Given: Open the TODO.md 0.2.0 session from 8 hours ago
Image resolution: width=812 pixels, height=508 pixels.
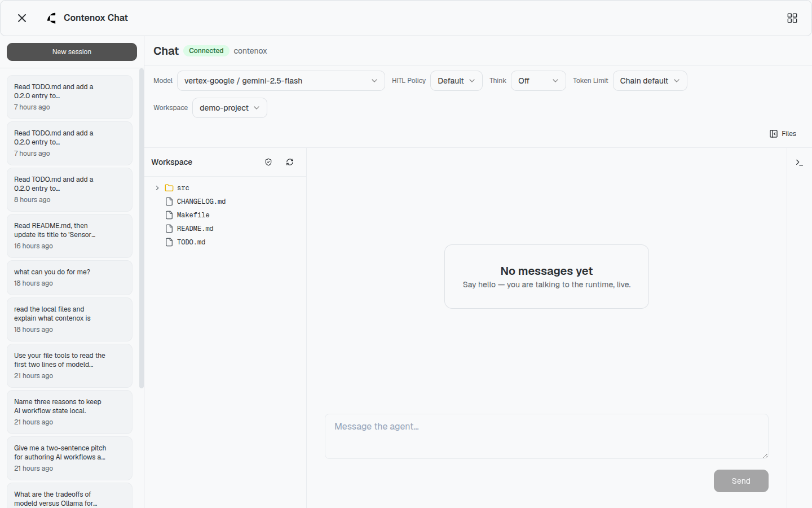Looking at the screenshot, I should click(69, 190).
